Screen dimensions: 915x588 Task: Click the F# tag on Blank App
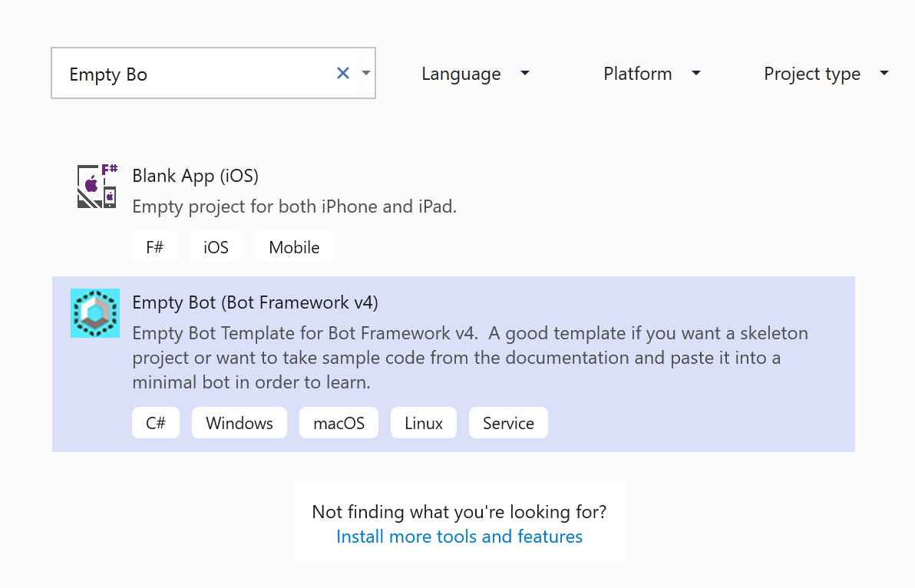click(x=154, y=247)
